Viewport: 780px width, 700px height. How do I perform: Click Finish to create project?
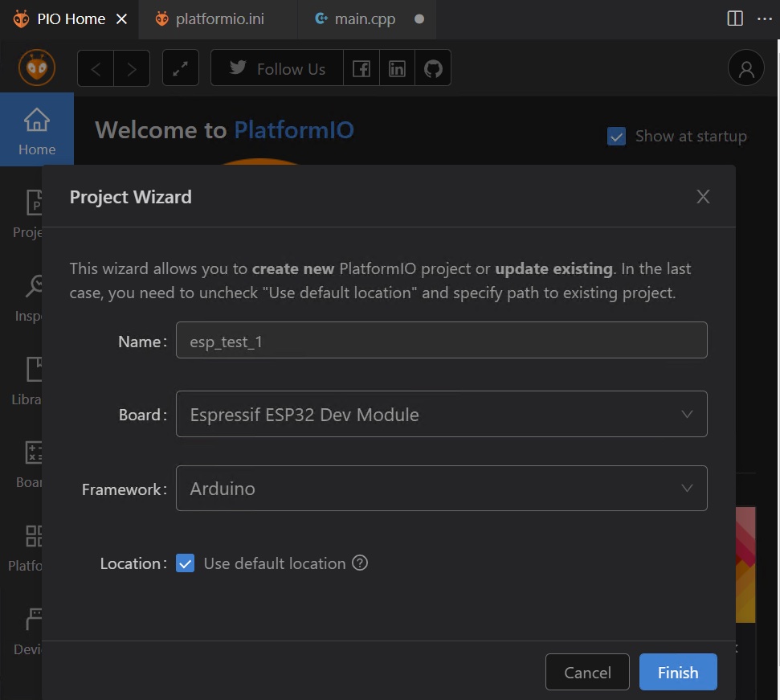point(677,672)
